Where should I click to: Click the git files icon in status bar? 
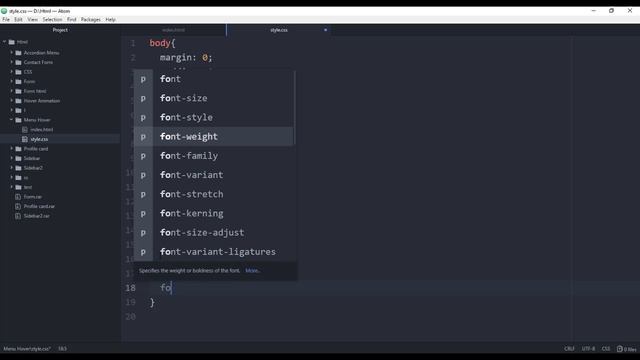[620, 349]
